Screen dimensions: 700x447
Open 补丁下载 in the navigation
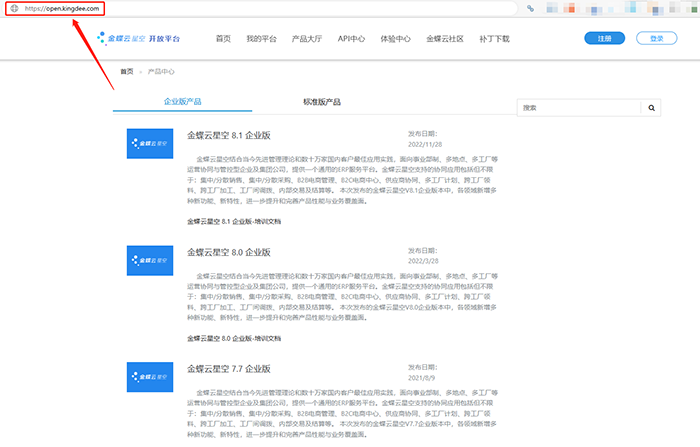click(x=494, y=39)
